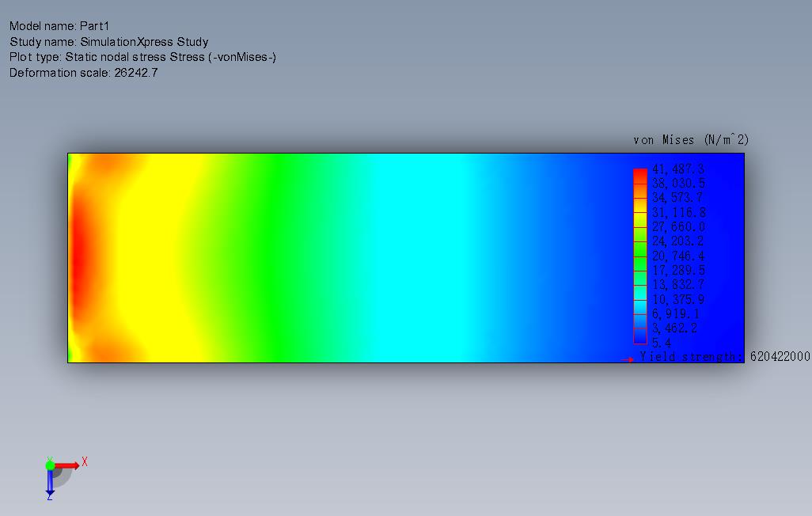Click legend value 20,746.4
The width and height of the screenshot is (812, 516).
[678, 256]
